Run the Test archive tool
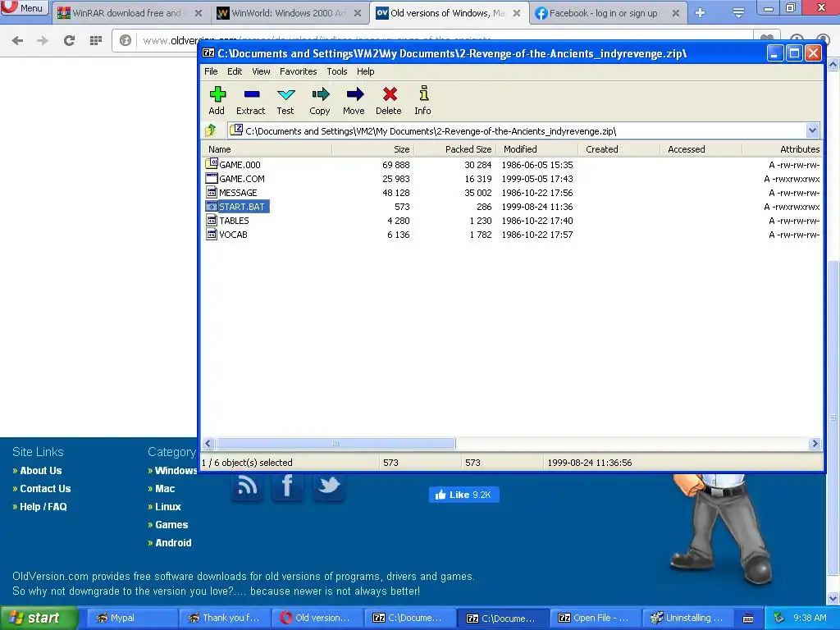 285,95
